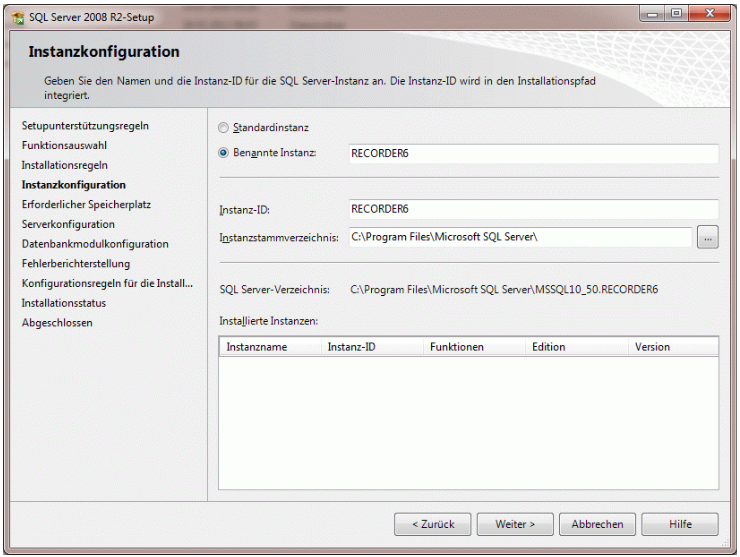Open help with the Hilfe button
740x557 pixels.
pyautogui.click(x=680, y=524)
